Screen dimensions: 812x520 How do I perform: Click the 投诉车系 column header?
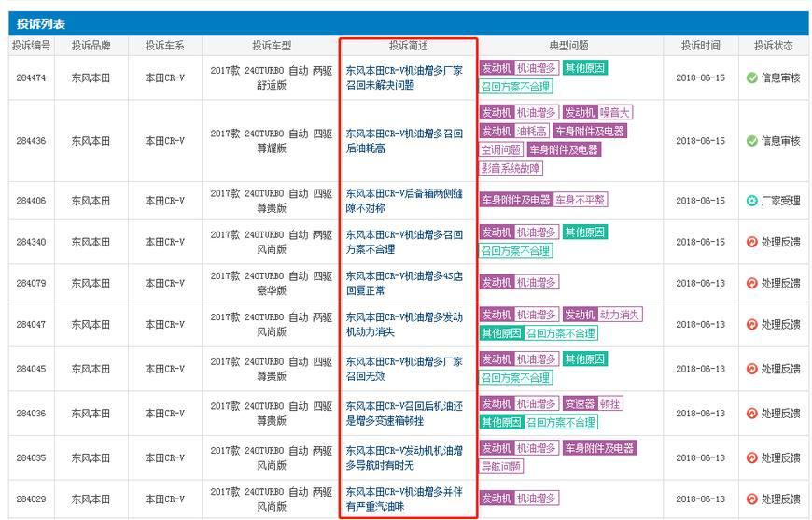[164, 46]
